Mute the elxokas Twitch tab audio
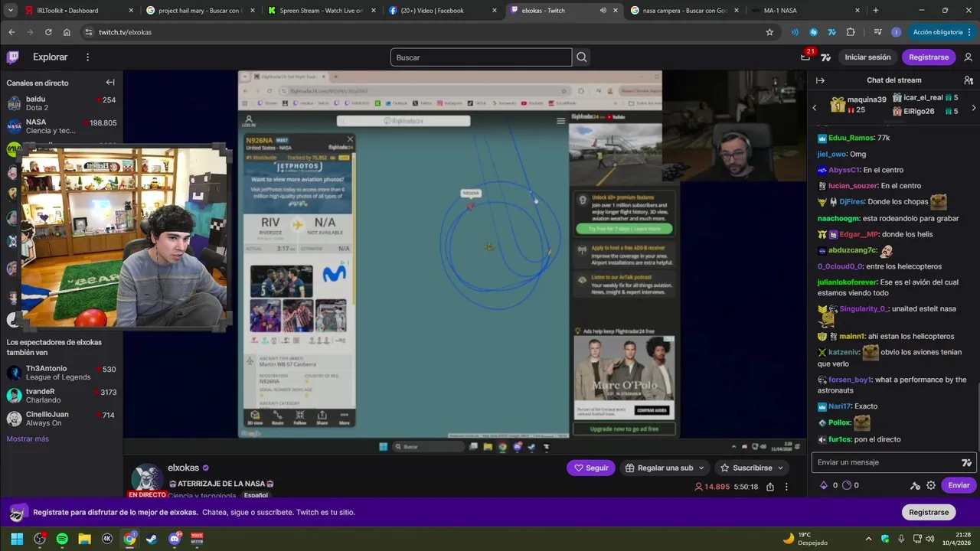The height and width of the screenshot is (551, 980). 603,11
